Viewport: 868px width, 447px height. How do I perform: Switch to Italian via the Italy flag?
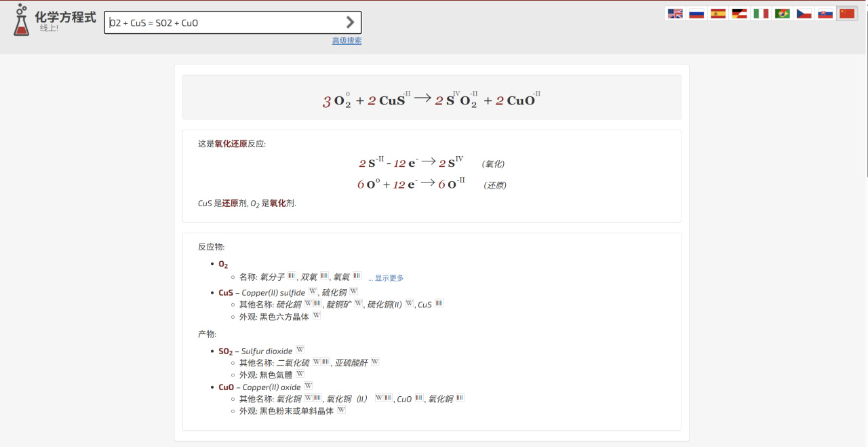pos(761,14)
